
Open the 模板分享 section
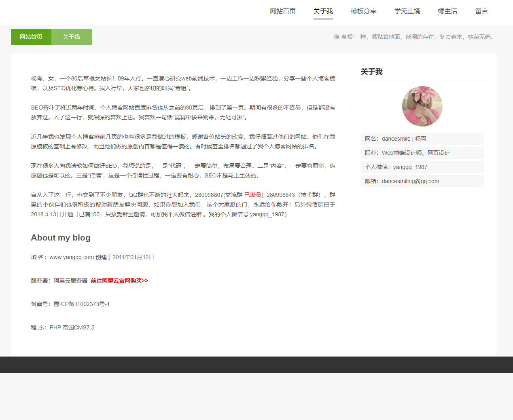[363, 11]
